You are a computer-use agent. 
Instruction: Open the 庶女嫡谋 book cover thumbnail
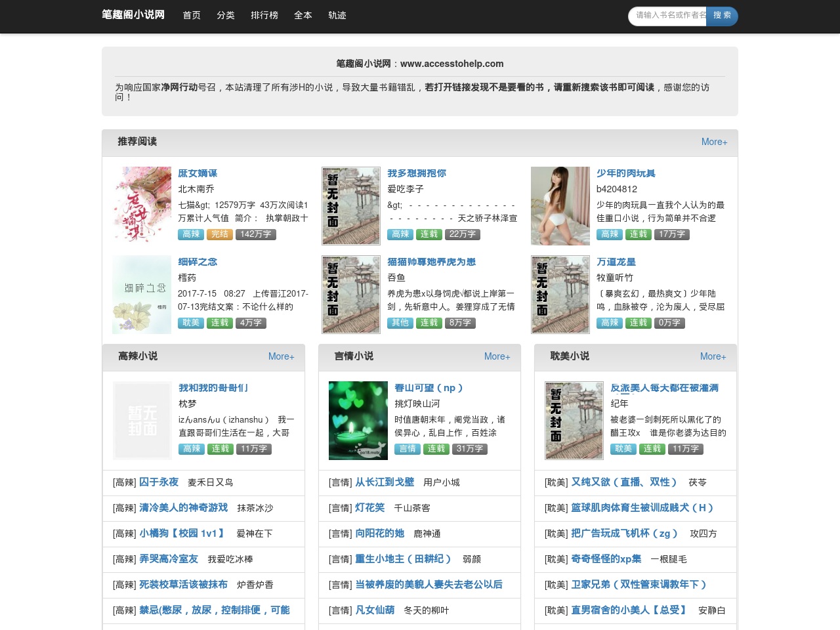click(x=142, y=206)
